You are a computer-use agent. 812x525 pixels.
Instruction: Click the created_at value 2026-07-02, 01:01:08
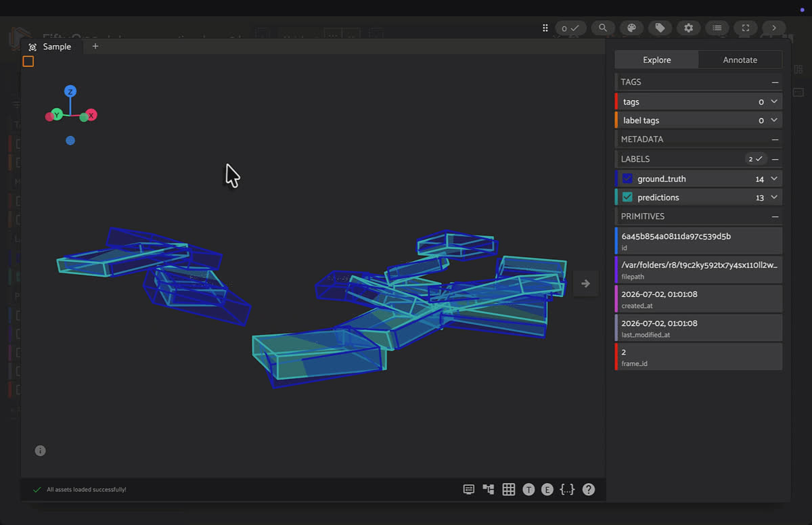click(x=659, y=294)
